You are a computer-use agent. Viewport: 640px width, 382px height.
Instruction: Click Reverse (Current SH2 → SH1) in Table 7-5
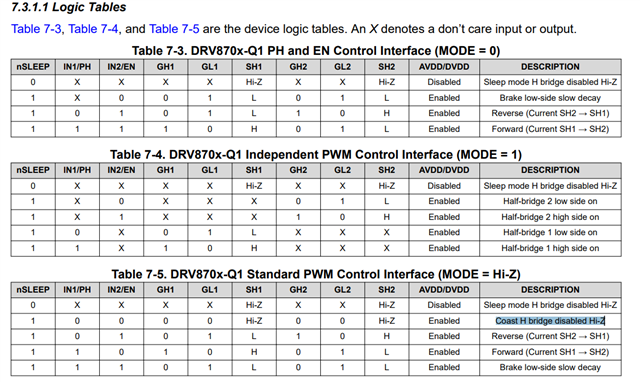550,336
